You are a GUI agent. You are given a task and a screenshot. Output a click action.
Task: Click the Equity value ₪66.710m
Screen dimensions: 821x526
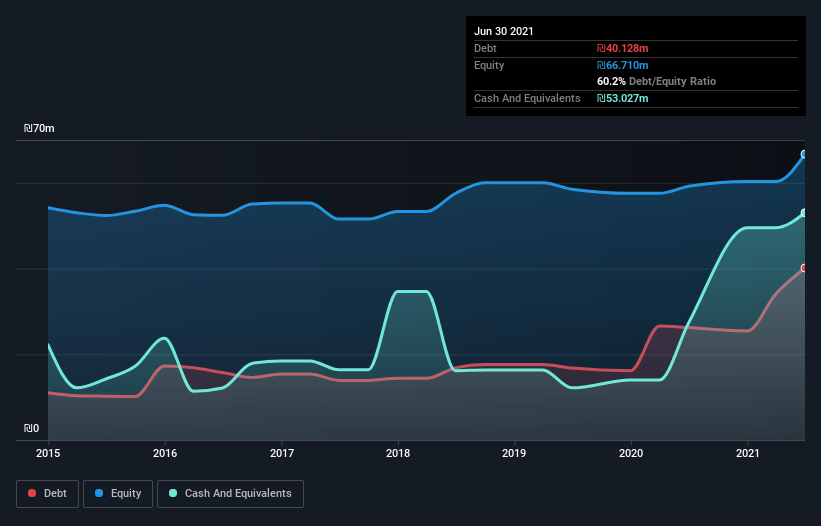623,65
